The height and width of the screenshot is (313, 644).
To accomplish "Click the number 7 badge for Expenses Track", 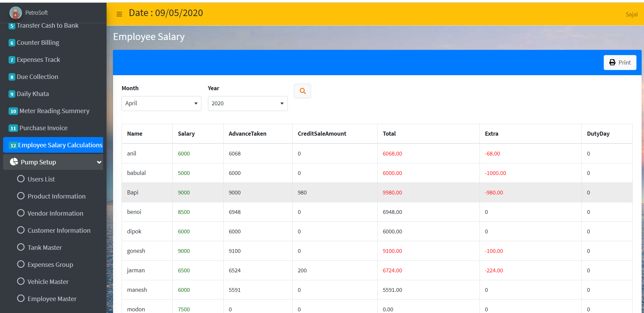I will [12, 60].
